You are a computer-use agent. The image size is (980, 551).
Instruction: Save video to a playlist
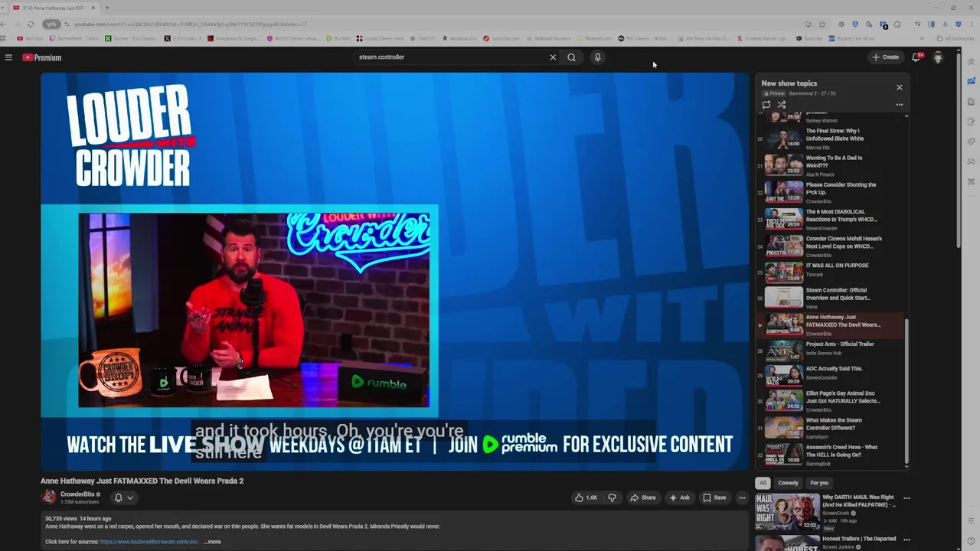click(714, 497)
